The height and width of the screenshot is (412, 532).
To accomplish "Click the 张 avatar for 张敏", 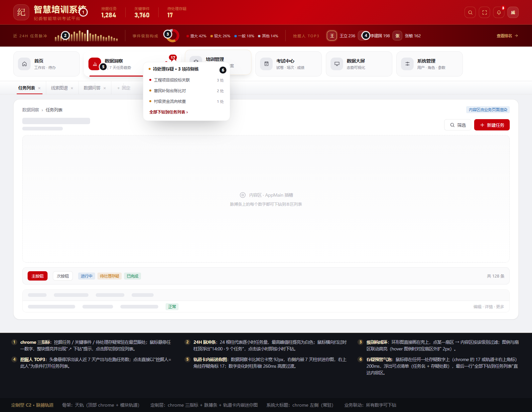I will (397, 36).
